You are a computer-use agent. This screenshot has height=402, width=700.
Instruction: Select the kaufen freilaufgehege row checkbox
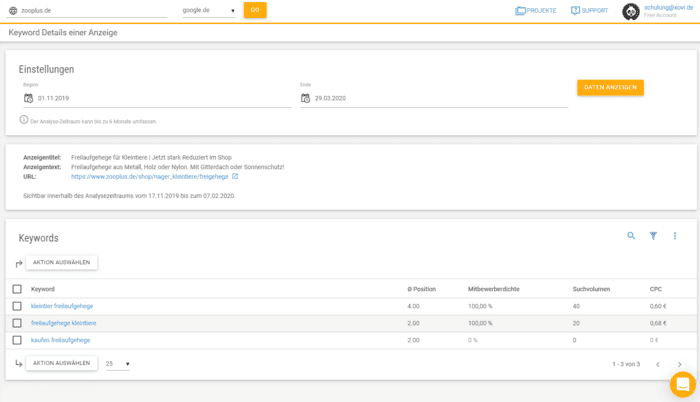click(x=17, y=340)
